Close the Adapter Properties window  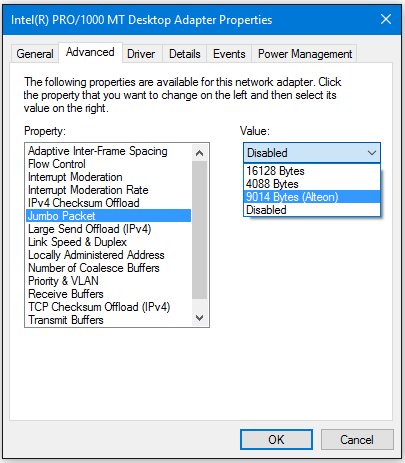pyautogui.click(x=386, y=19)
